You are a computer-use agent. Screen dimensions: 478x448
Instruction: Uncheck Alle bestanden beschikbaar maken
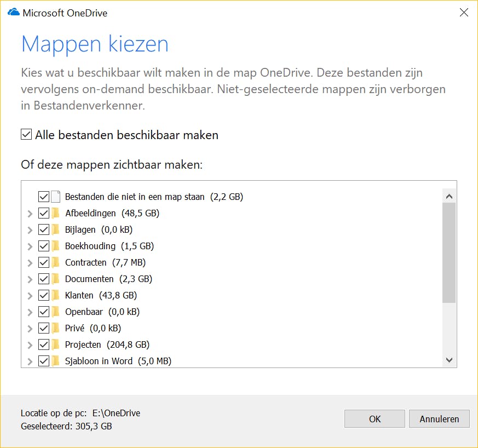tap(26, 135)
